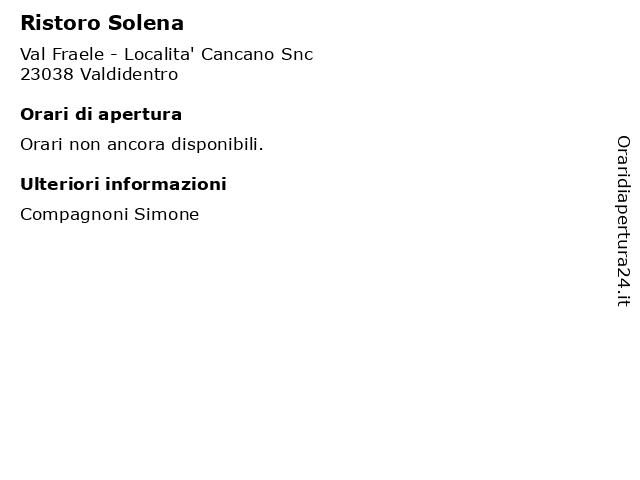This screenshot has height=480, width=640.
Task: Click the postal code 23038
Action: (x=47, y=74)
